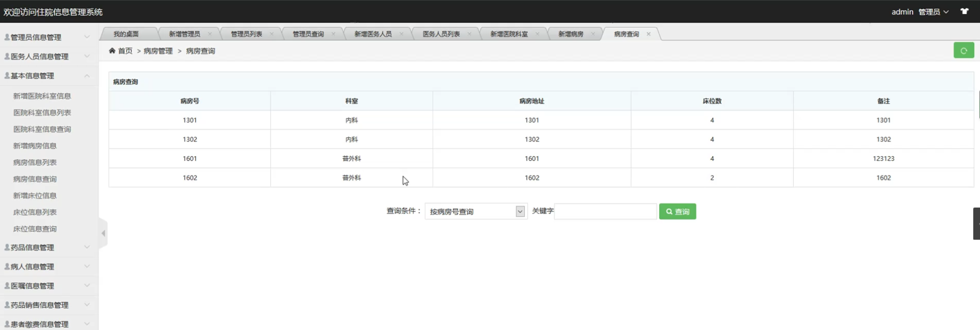Image resolution: width=980 pixels, height=330 pixels.
Task: Close the 医务人员列表 tab
Action: (x=469, y=34)
